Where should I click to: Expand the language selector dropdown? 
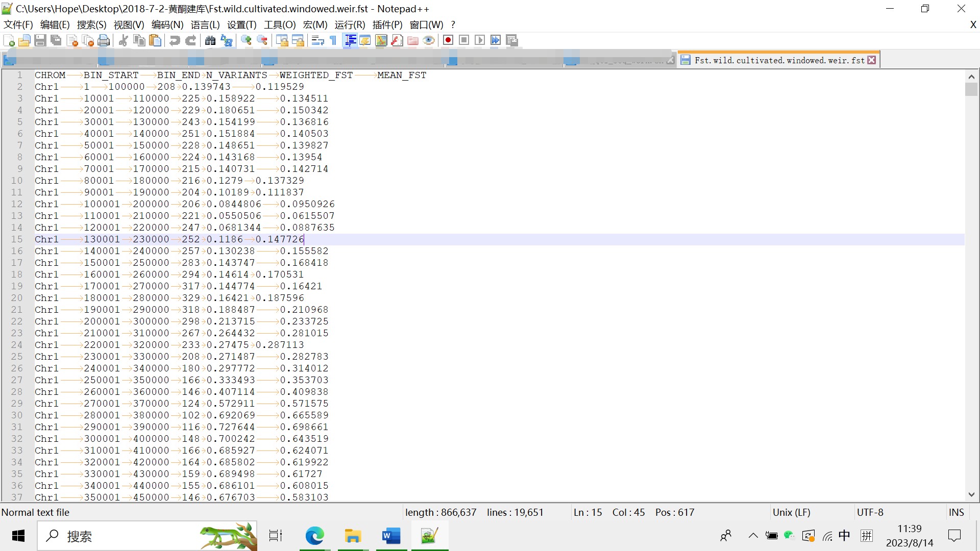(x=205, y=25)
